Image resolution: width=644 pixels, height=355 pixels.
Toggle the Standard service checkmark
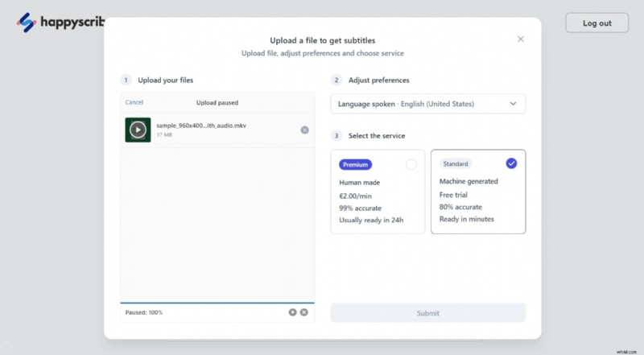coord(511,163)
